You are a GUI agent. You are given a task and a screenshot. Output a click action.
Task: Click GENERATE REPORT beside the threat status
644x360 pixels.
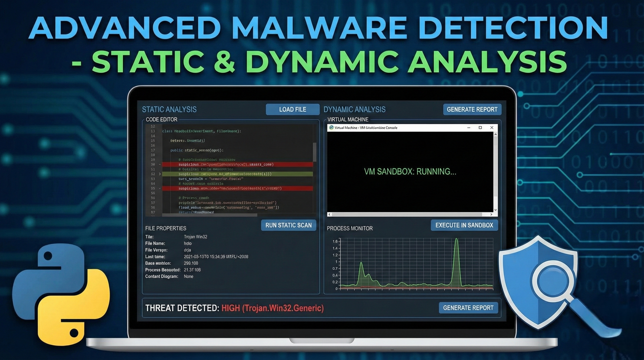[x=468, y=308]
